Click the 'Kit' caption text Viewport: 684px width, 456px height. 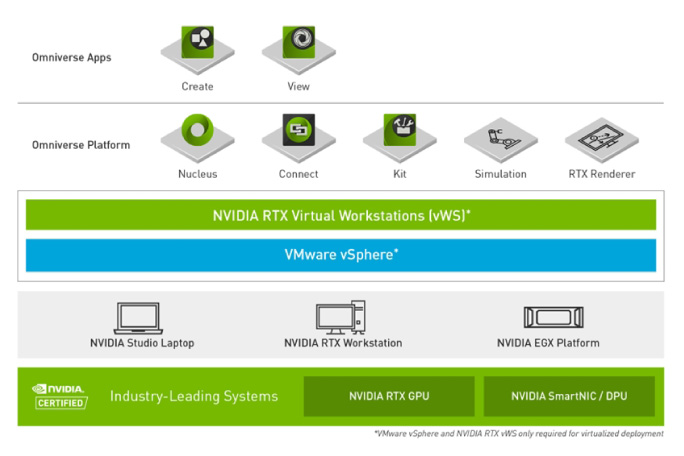tap(400, 174)
